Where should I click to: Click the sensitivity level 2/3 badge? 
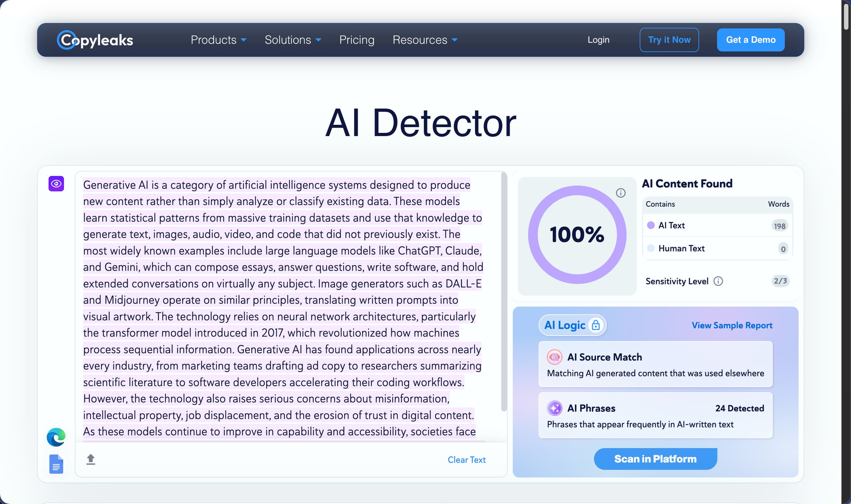(780, 281)
